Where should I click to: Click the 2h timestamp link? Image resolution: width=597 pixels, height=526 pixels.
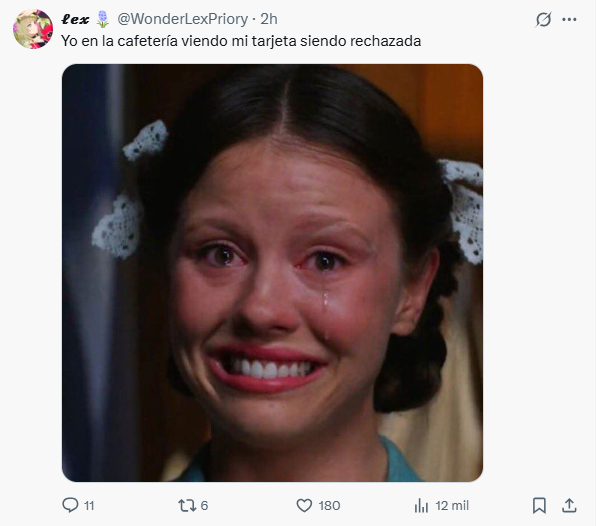(269, 19)
